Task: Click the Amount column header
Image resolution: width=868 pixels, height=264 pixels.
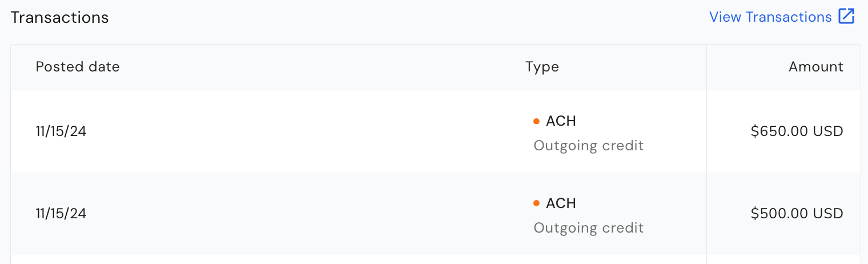Action: tap(816, 67)
